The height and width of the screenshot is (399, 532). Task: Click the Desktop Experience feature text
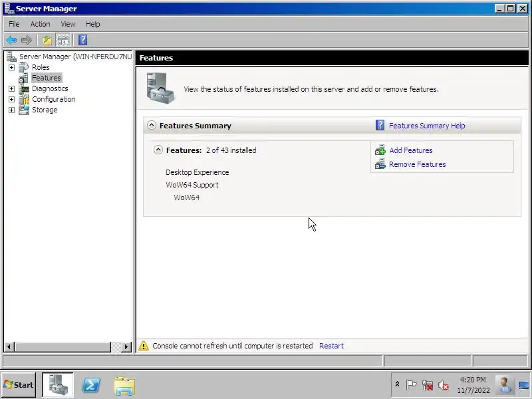197,172
